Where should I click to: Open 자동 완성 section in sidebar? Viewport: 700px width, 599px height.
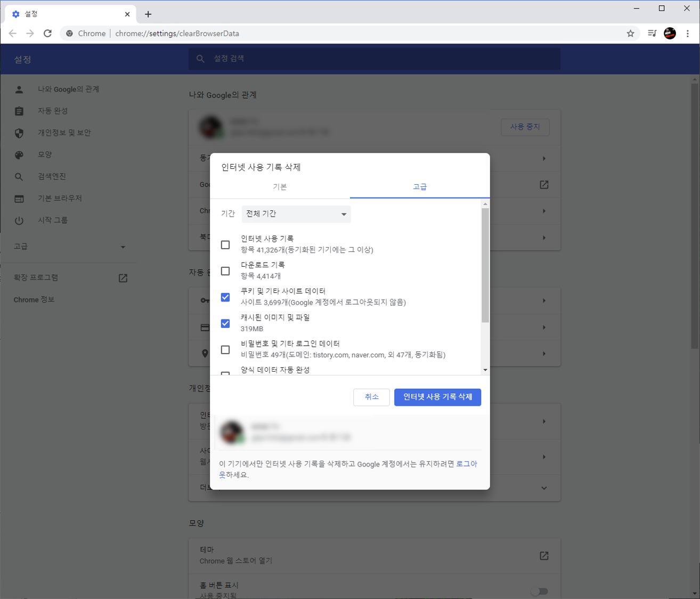pos(53,111)
